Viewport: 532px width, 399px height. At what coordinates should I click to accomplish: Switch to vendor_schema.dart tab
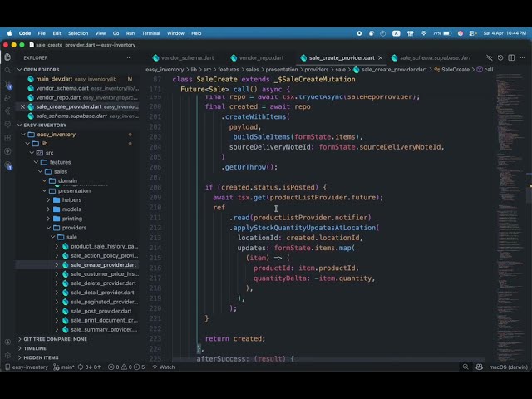click(184, 57)
